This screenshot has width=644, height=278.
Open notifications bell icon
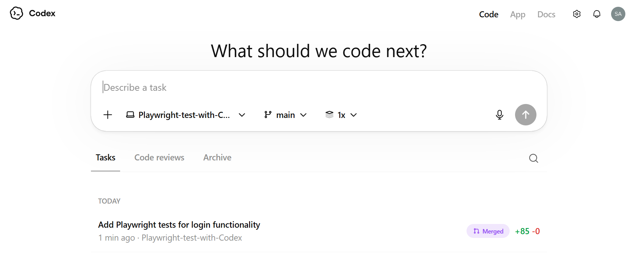[x=596, y=14]
